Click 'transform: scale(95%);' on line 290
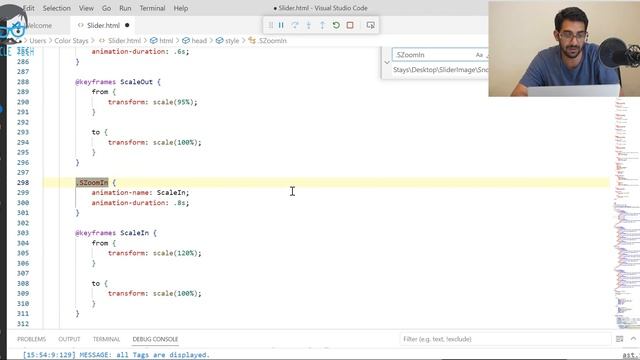The image size is (640, 360). tap(153, 102)
